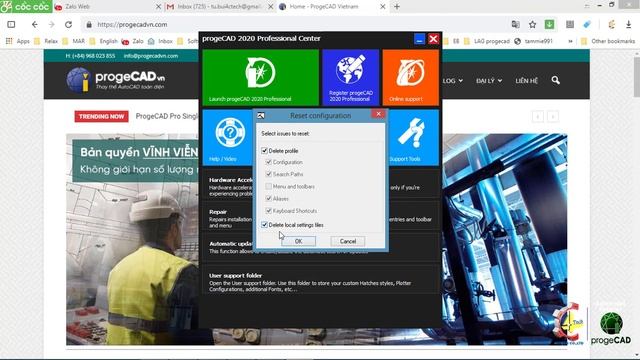Close the progeCAD Professional Center window
This screenshot has width=640, height=360.
tap(433, 39)
